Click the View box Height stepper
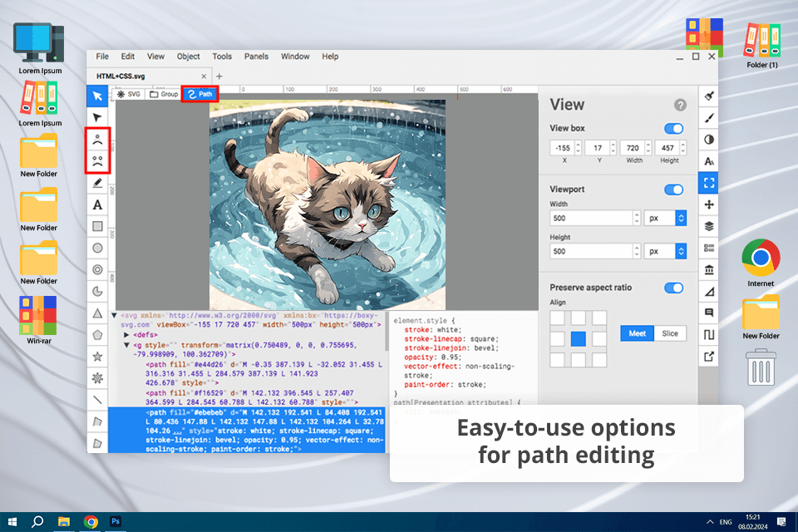The height and width of the screenshot is (532, 798). pos(683,148)
